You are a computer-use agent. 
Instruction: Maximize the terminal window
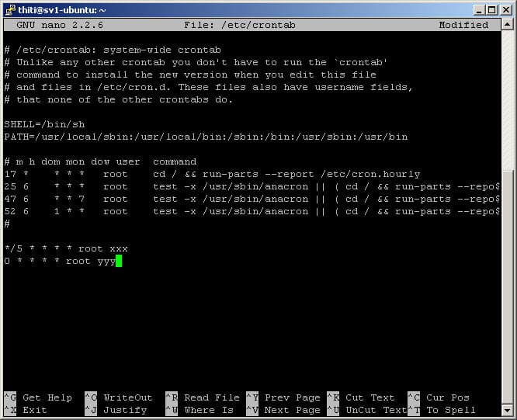(491, 9)
